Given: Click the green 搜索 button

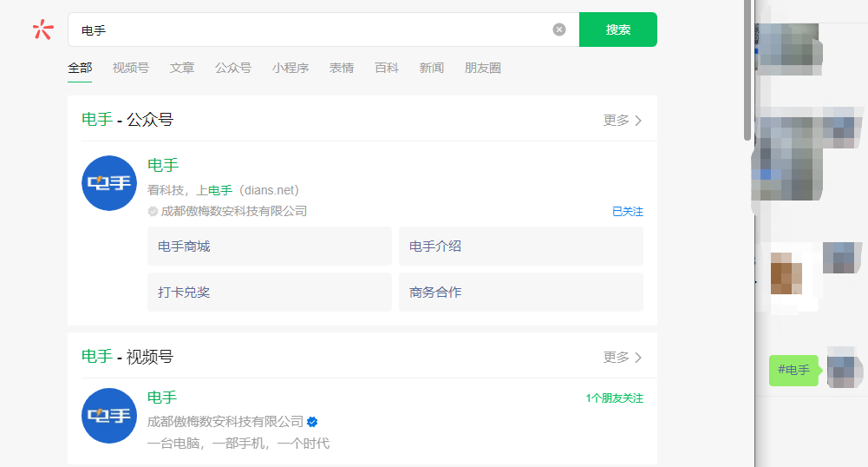Looking at the screenshot, I should click(x=617, y=30).
